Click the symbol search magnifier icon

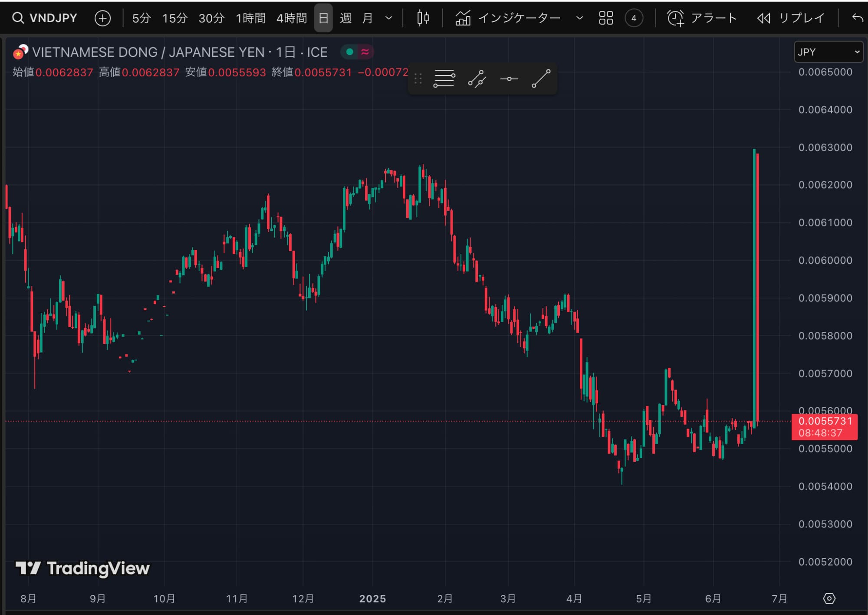point(18,18)
